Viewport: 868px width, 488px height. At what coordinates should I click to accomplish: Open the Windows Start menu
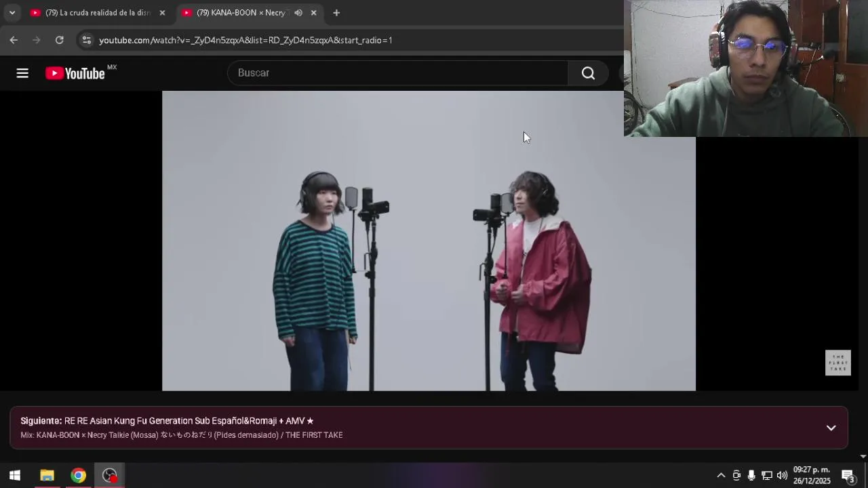[15, 475]
